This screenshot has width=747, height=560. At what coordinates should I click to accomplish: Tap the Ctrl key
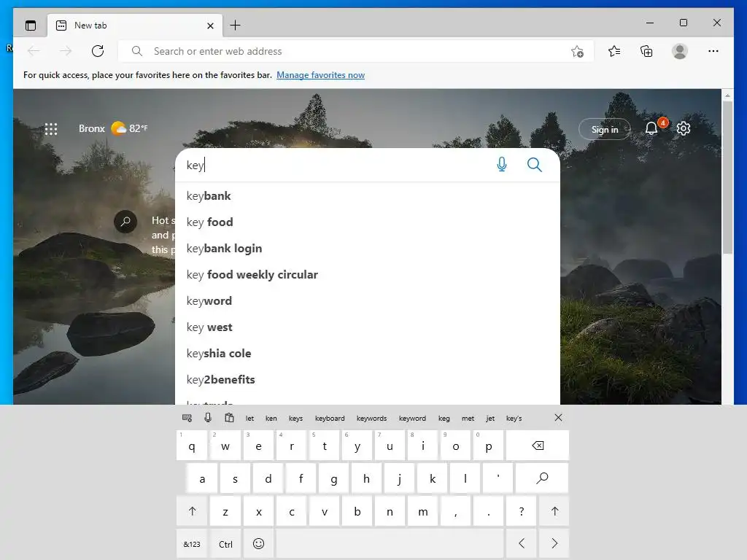[x=225, y=544]
